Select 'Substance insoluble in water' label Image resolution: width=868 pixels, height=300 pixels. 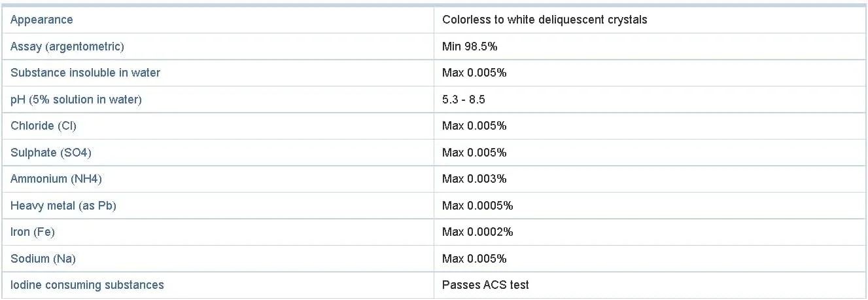click(x=85, y=73)
